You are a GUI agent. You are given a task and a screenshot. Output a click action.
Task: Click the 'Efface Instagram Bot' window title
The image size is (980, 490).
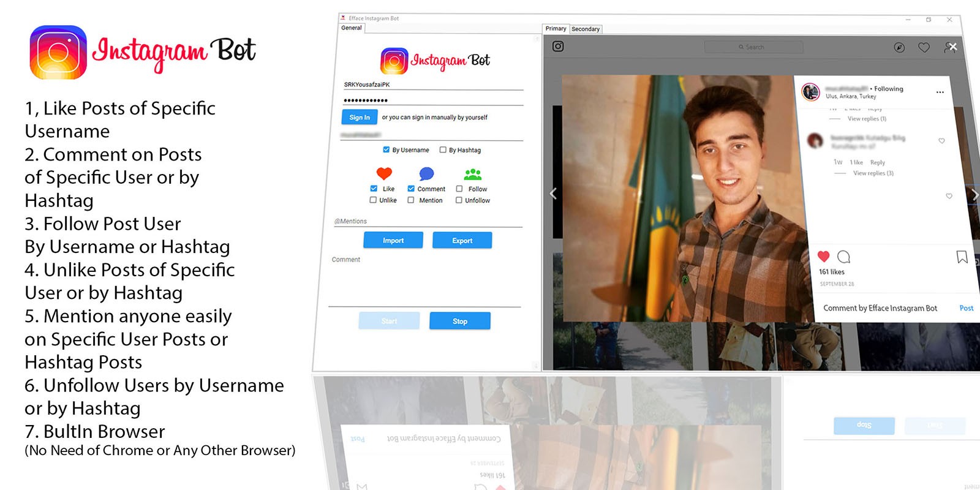(374, 18)
